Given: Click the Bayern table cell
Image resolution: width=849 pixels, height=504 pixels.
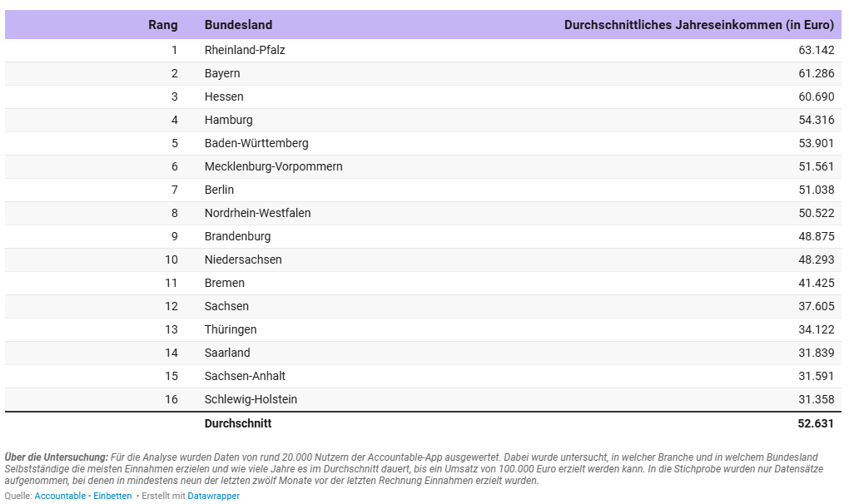Looking at the screenshot, I should (222, 73).
